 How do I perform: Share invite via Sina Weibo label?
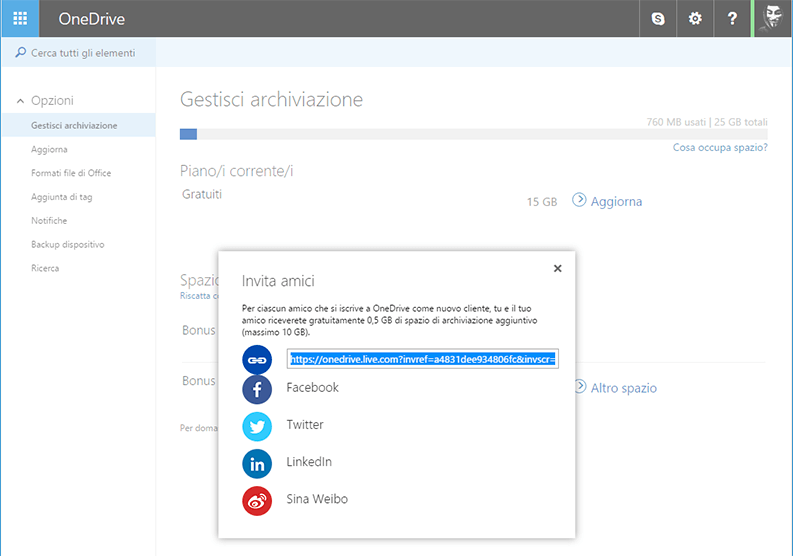[317, 499]
